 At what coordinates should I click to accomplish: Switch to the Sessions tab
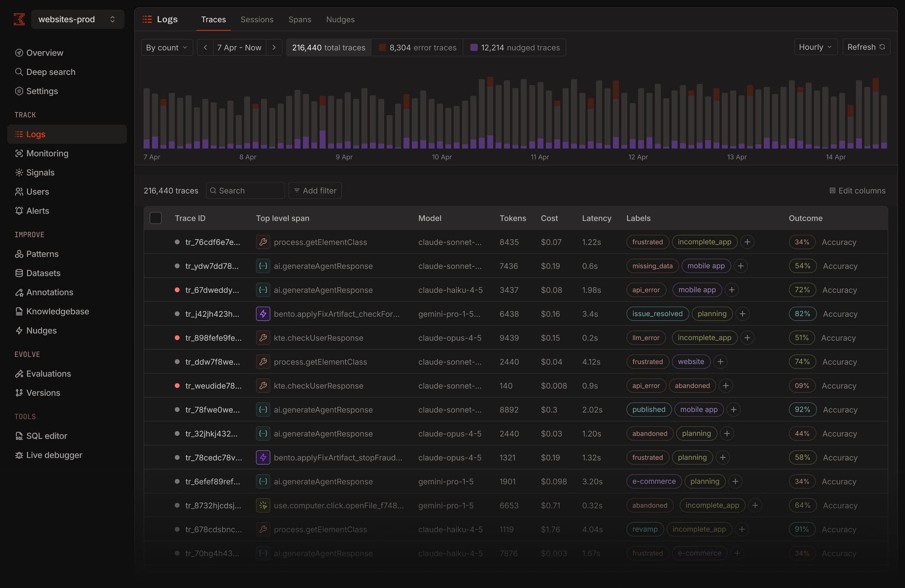257,19
